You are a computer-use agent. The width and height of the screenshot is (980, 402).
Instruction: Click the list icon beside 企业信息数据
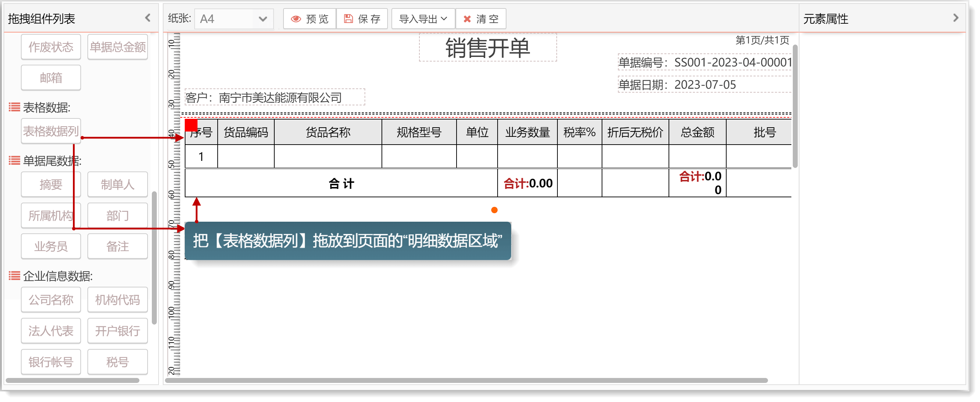(x=15, y=276)
